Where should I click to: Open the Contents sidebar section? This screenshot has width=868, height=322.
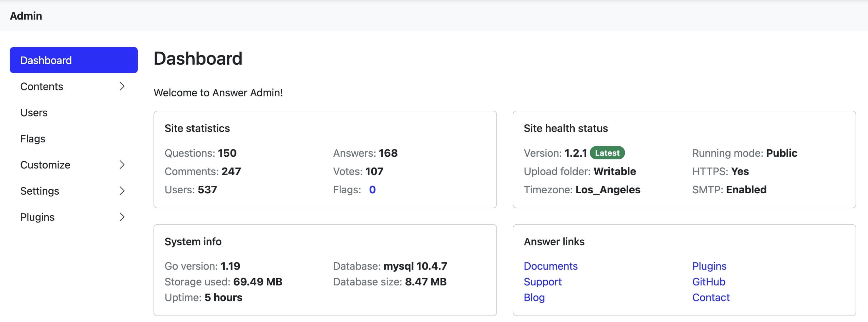42,87
